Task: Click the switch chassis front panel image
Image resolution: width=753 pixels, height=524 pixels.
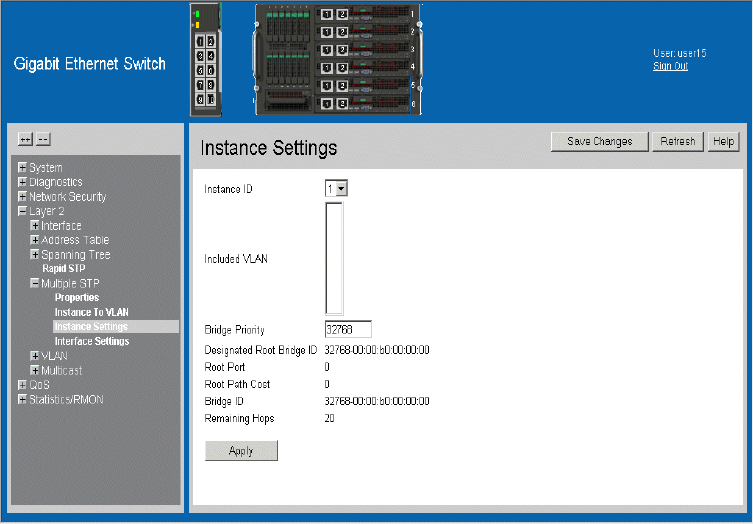Action: [x=337, y=59]
